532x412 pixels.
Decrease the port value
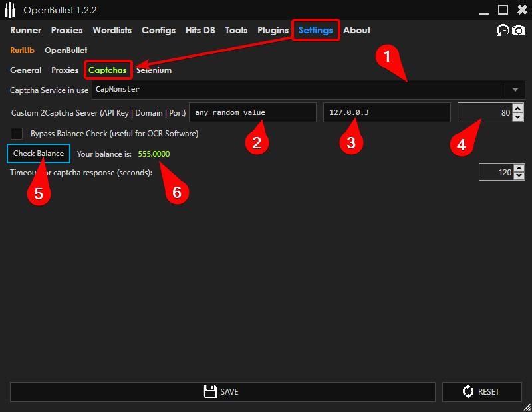518,117
